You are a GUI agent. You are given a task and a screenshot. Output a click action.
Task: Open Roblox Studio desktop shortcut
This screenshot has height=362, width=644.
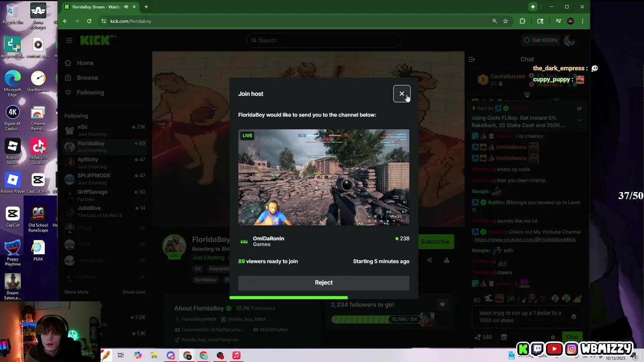click(x=13, y=151)
